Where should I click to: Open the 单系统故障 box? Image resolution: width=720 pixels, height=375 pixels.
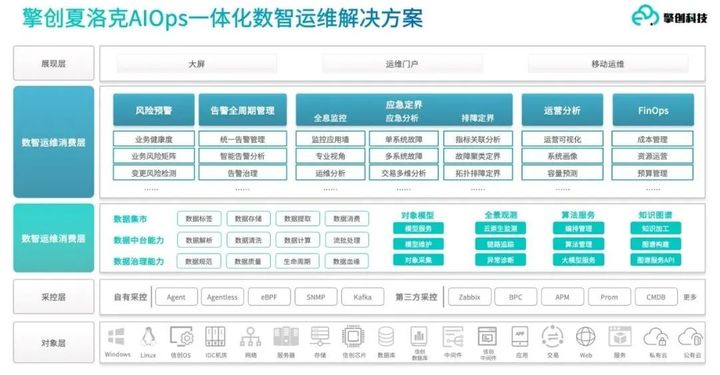(404, 139)
